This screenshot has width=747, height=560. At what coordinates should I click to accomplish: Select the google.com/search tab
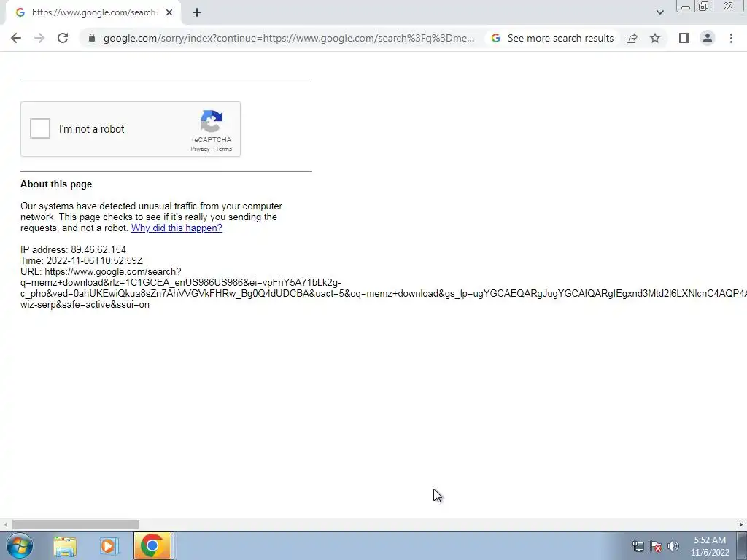93,12
